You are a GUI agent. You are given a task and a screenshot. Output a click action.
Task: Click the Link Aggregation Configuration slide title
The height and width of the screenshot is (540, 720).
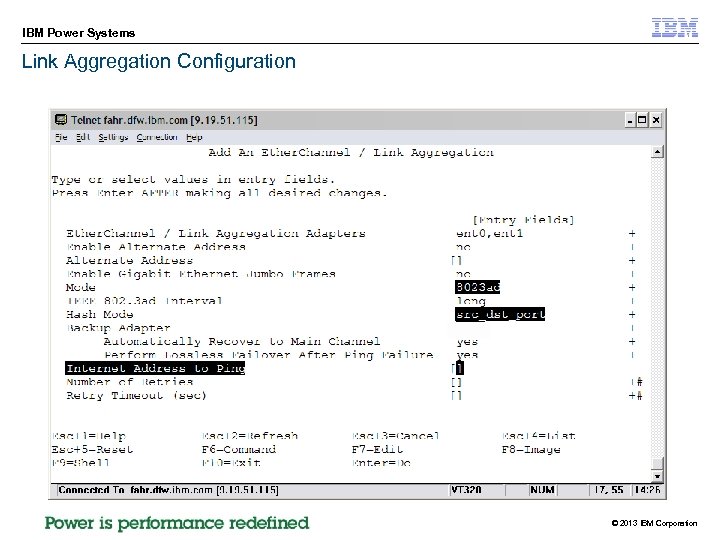(x=159, y=61)
